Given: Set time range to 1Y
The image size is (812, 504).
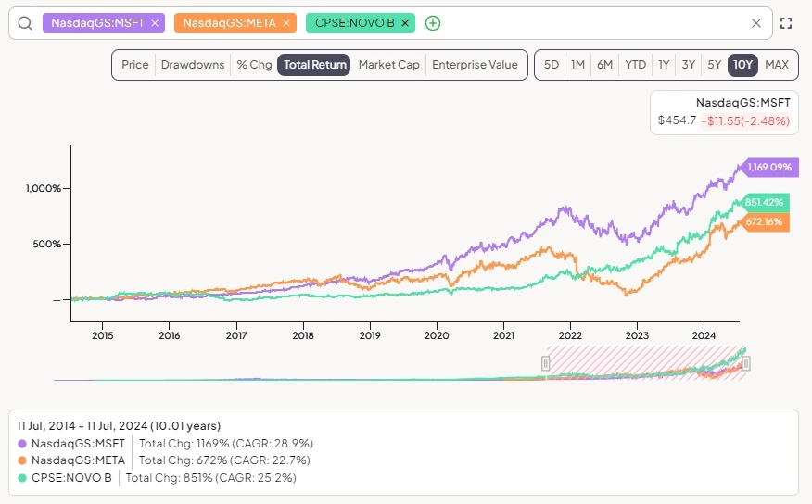Looking at the screenshot, I should click(x=664, y=65).
